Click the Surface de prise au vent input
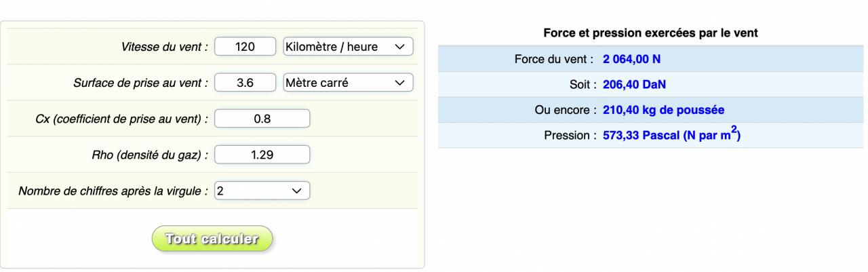The image size is (868, 272). pos(244,83)
